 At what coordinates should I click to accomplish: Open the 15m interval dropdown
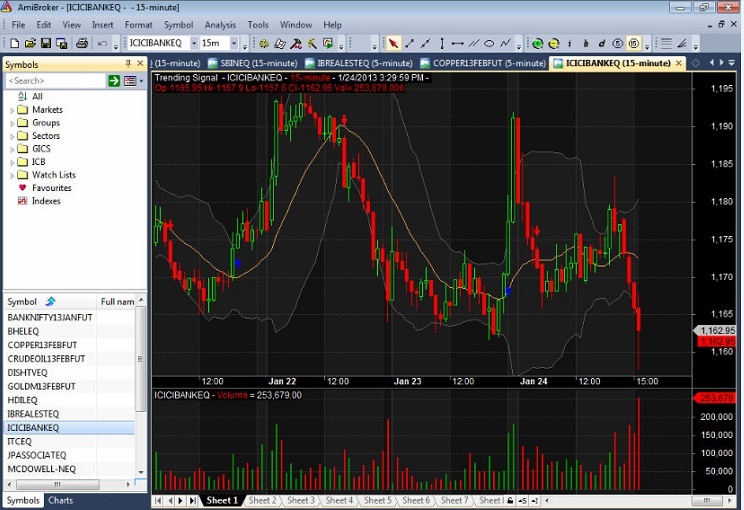(x=234, y=43)
